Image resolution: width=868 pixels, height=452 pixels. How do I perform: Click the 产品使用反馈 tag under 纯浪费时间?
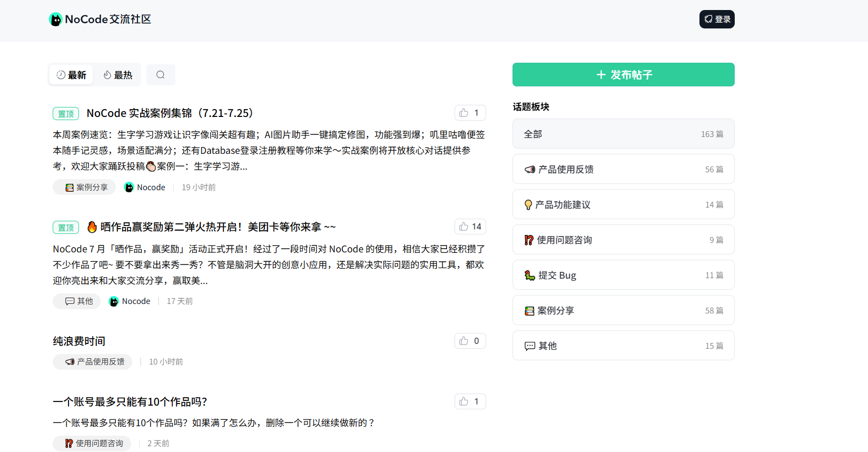pyautogui.click(x=93, y=362)
